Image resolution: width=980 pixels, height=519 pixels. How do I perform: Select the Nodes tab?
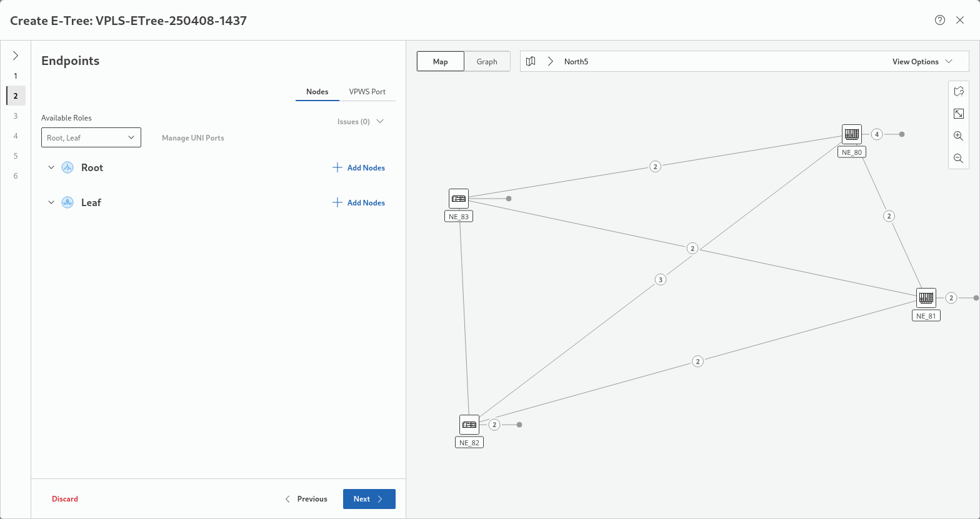pos(317,92)
